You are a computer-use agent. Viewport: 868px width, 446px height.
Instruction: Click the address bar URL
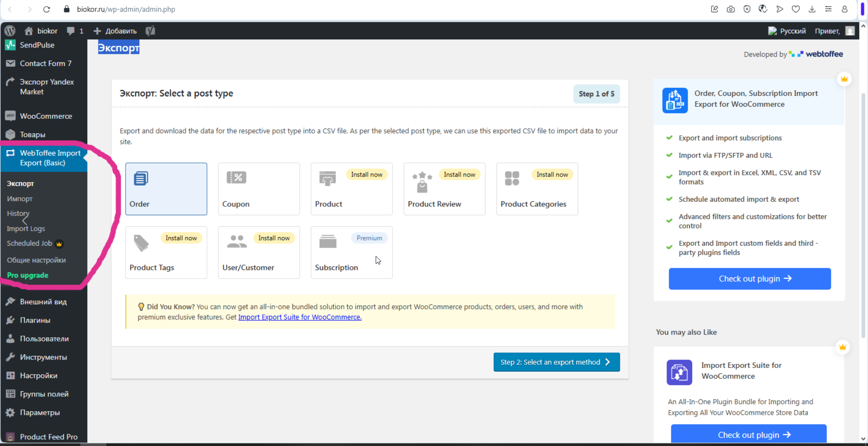(x=126, y=9)
